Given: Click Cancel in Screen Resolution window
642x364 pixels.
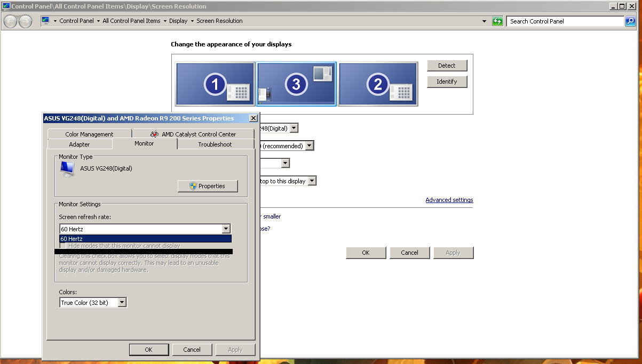Looking at the screenshot, I should tap(409, 253).
